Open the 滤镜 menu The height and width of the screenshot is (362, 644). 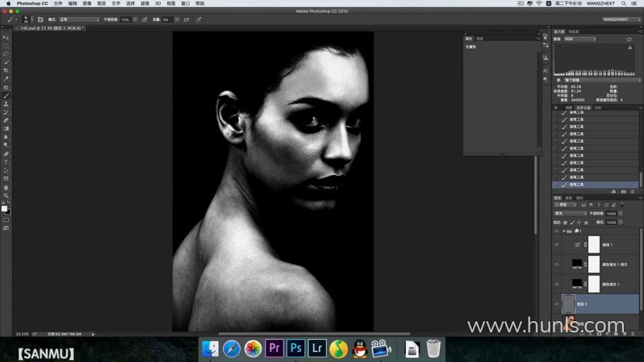[x=145, y=3]
